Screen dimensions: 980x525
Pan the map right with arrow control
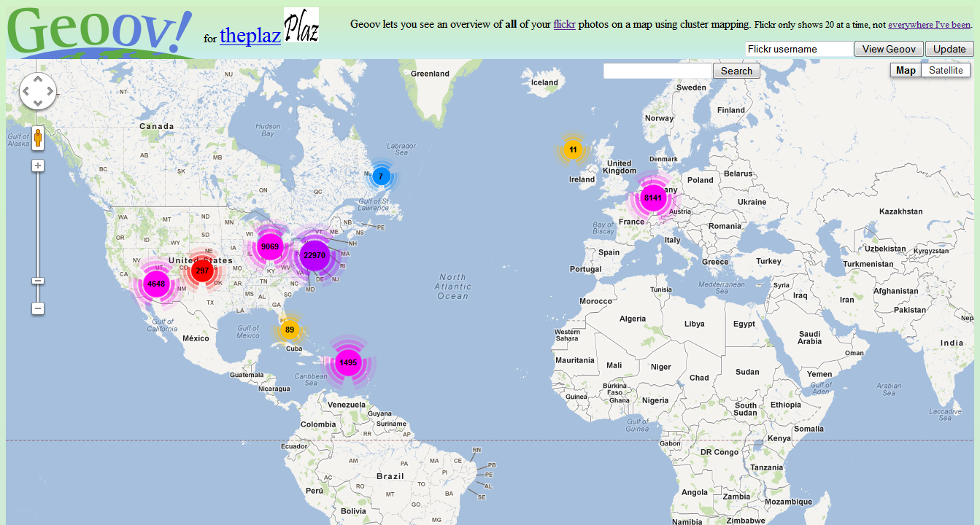pos(50,92)
